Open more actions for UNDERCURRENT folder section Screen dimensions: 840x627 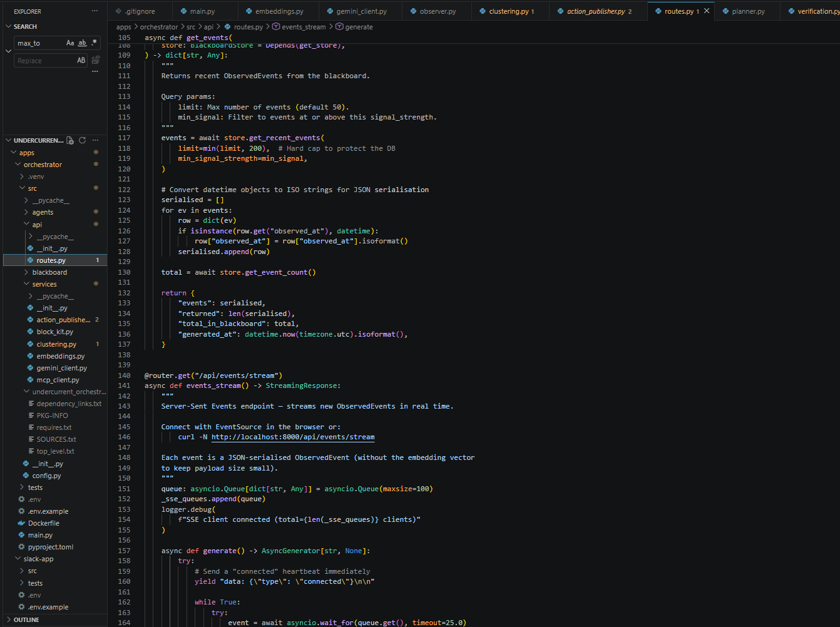95,140
